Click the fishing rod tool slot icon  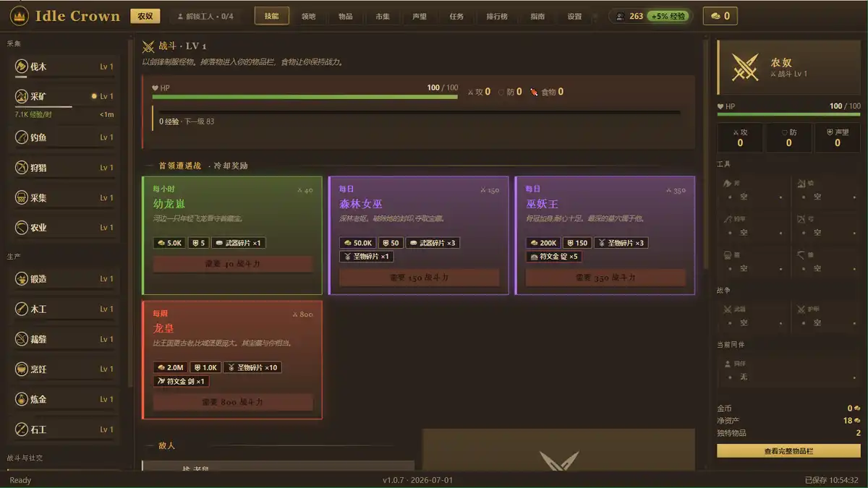click(727, 219)
